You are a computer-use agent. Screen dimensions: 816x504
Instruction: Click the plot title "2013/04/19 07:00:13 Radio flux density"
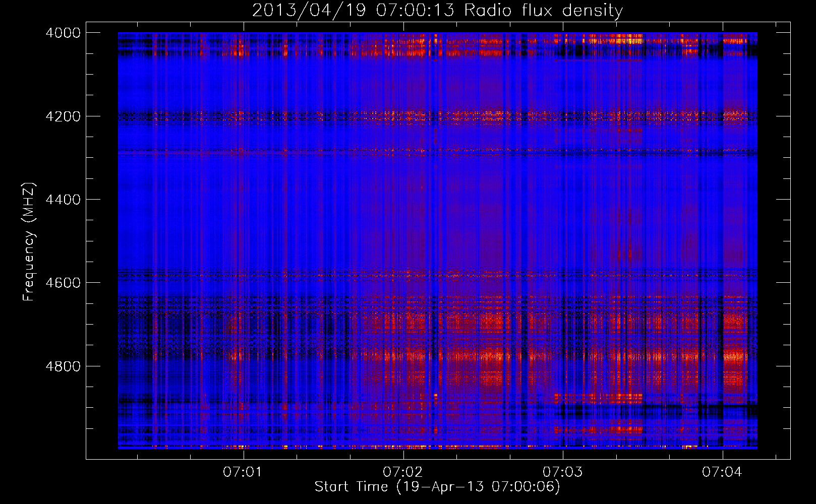[437, 11]
